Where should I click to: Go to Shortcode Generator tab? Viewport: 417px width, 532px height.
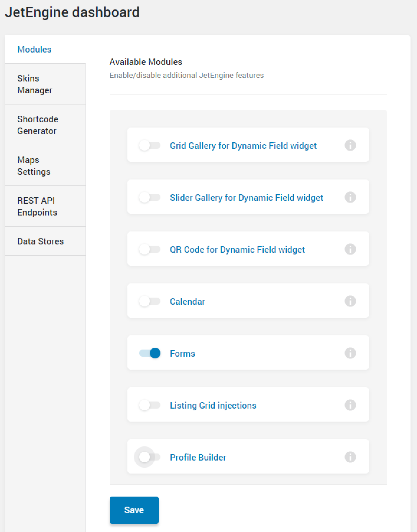click(45, 125)
